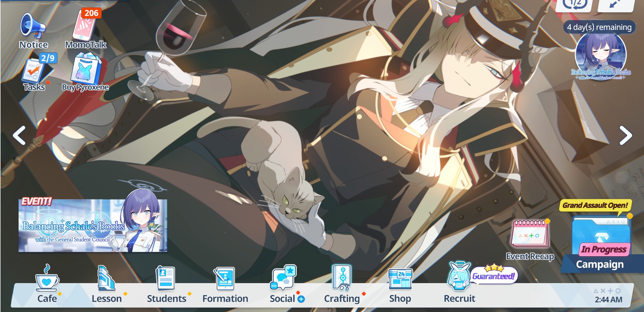
Task: Open the Formation tablet icon
Action: tap(225, 279)
